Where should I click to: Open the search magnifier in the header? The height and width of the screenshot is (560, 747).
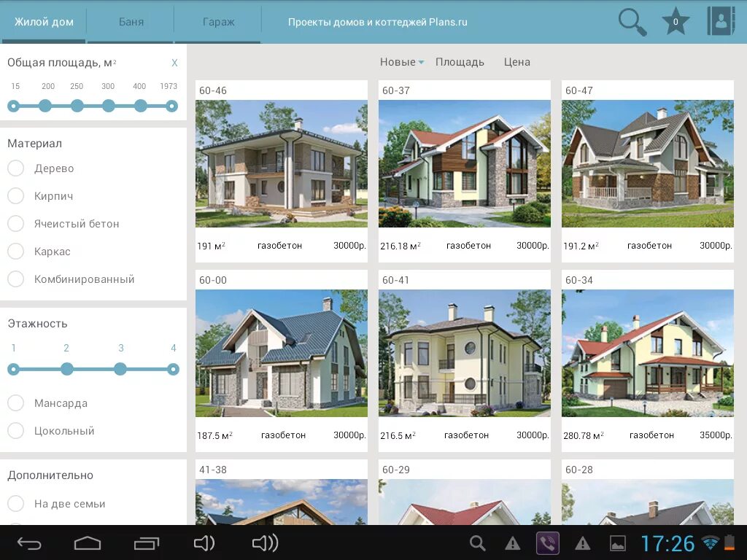point(632,23)
